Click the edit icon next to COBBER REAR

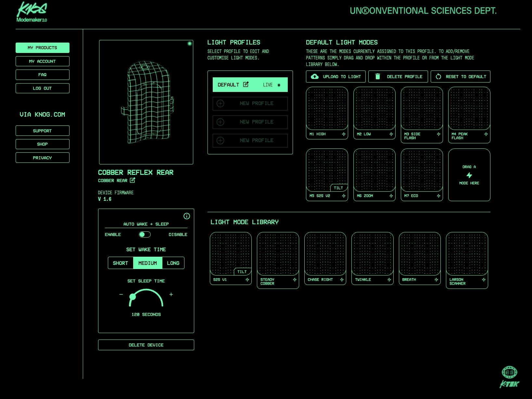133,180
